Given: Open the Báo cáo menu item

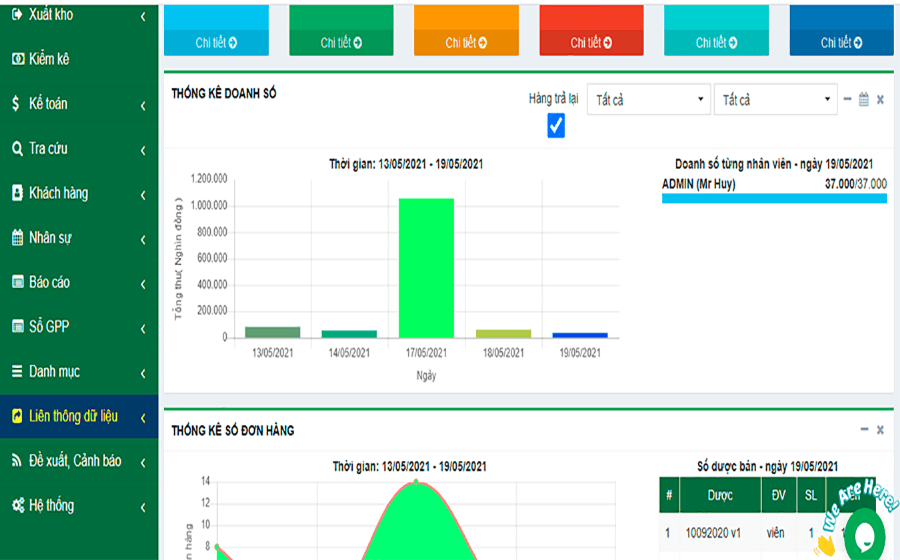Looking at the screenshot, I should pos(49,282).
